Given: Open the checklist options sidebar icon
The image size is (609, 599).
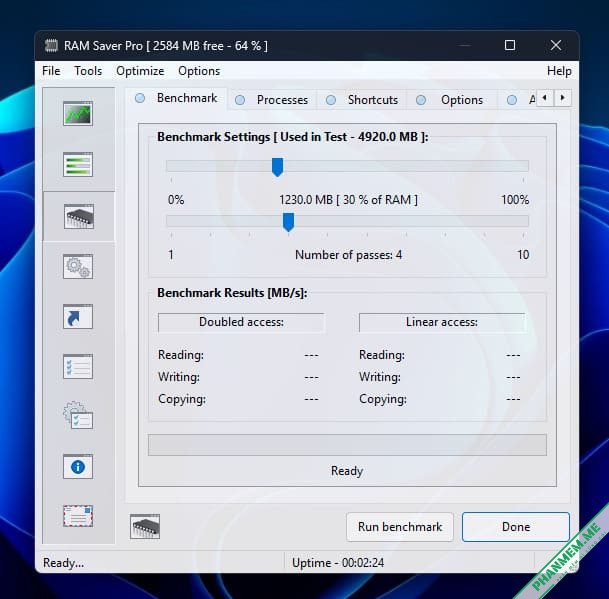Looking at the screenshot, I should tap(78, 366).
